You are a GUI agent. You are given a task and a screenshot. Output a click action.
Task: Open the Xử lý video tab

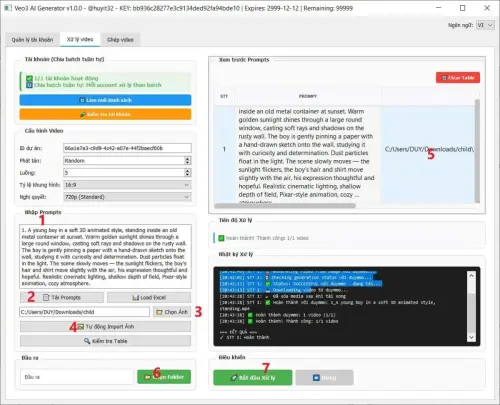click(x=80, y=39)
